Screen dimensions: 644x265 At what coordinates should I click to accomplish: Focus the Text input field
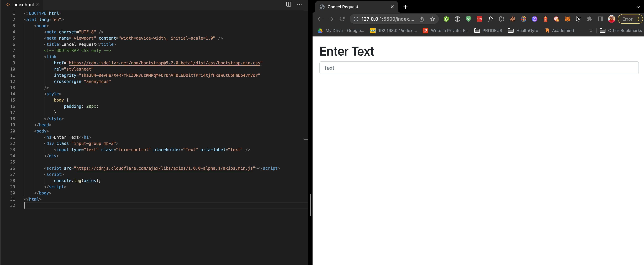tap(479, 68)
